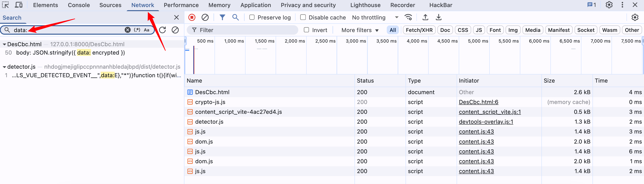Close the Search panel
Viewport: 644px width, 184px height.
(176, 17)
